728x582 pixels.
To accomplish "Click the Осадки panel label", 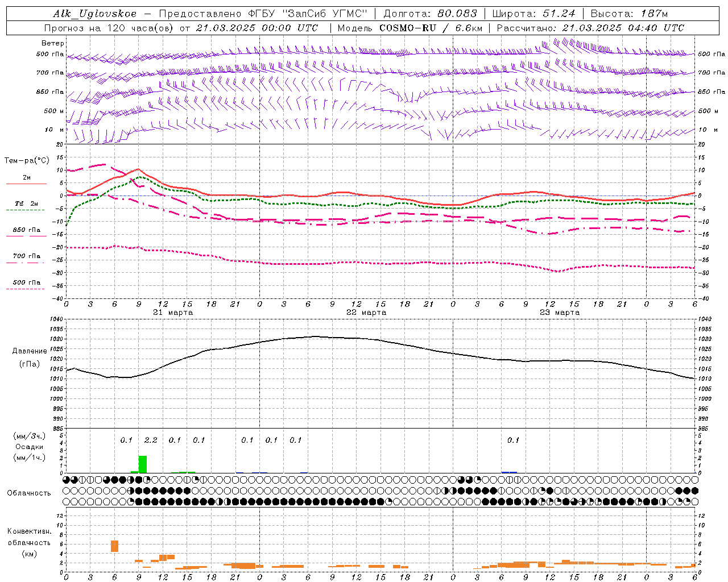I will pyautogui.click(x=30, y=447).
